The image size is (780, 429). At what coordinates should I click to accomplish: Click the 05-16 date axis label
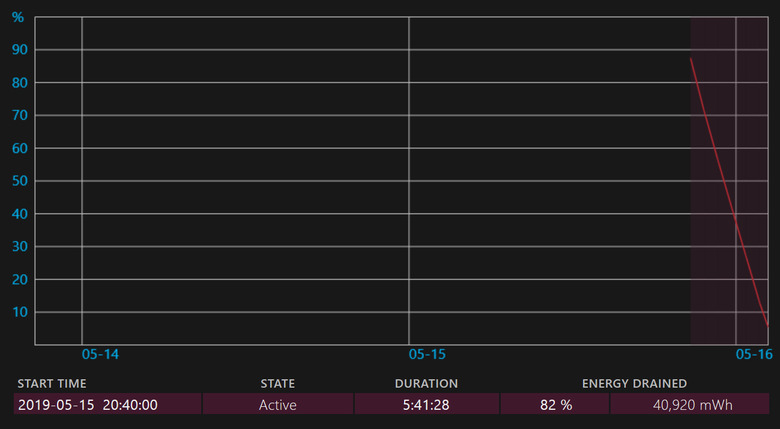[754, 354]
